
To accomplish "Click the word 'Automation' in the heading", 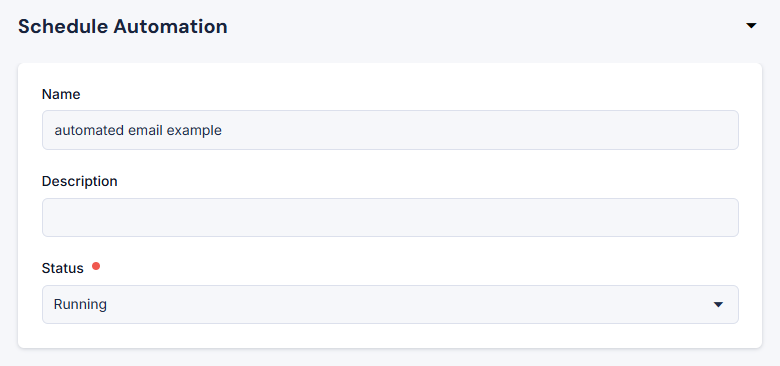I will click(x=170, y=26).
